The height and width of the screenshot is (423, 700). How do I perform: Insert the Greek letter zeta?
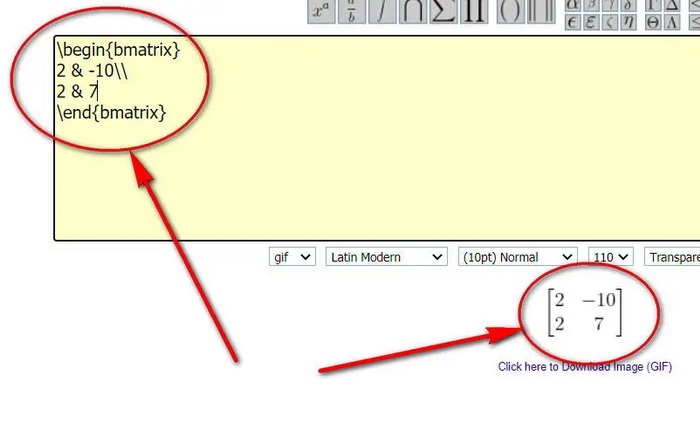pos(609,21)
